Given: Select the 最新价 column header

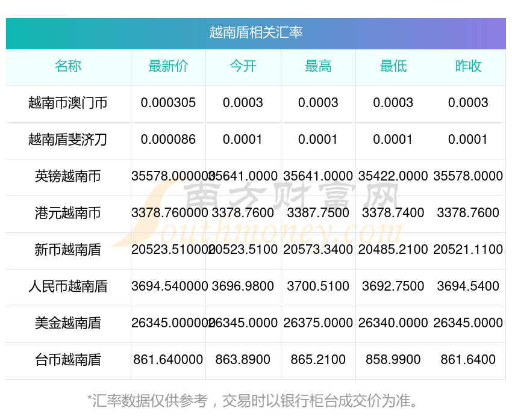Looking at the screenshot, I should tap(168, 66).
